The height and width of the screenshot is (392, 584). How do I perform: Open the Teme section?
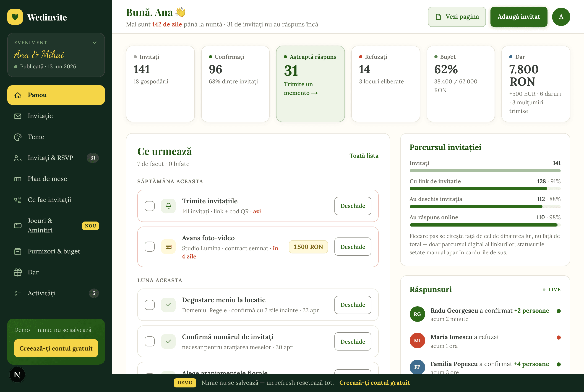click(x=56, y=137)
